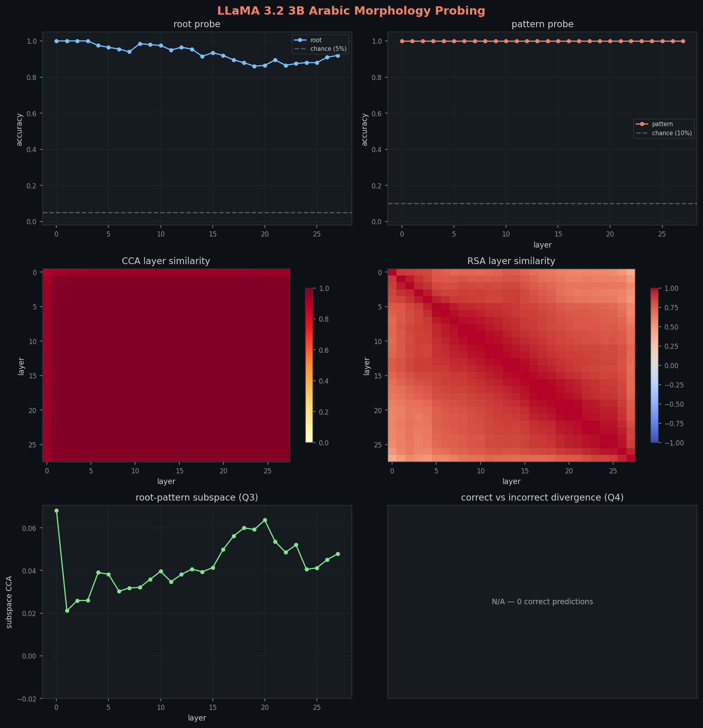Image resolution: width=703 pixels, height=728 pixels.
Task: Click the "CCA layer similarity" title
Action: point(166,261)
